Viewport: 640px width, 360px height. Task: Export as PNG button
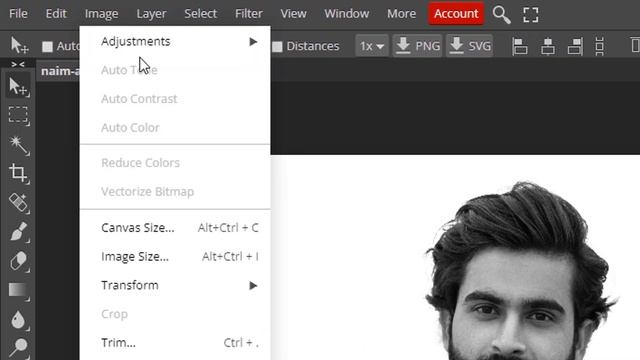[417, 46]
